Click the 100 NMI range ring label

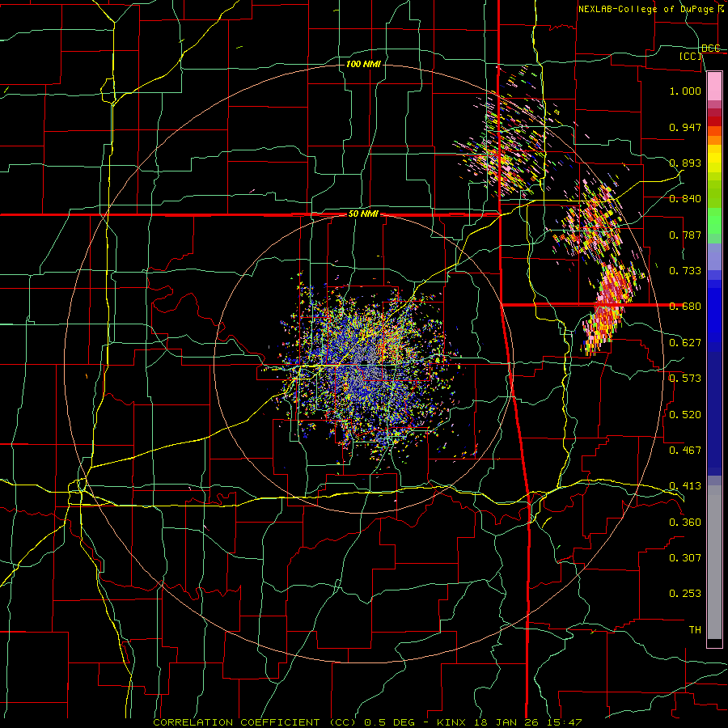(363, 64)
